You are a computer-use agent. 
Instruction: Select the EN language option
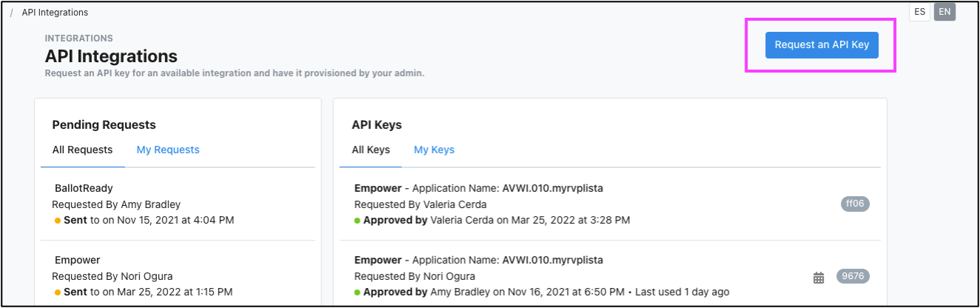(x=944, y=12)
